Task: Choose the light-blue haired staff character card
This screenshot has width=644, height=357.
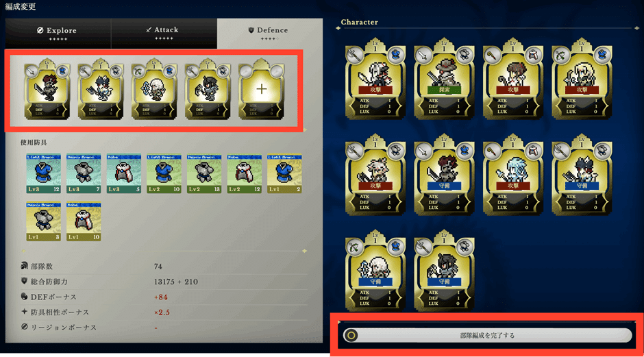Action: (x=513, y=175)
